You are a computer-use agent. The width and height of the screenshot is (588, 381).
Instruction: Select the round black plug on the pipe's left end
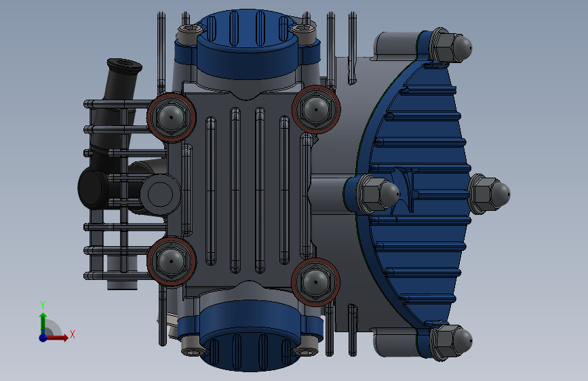pyautogui.click(x=93, y=188)
